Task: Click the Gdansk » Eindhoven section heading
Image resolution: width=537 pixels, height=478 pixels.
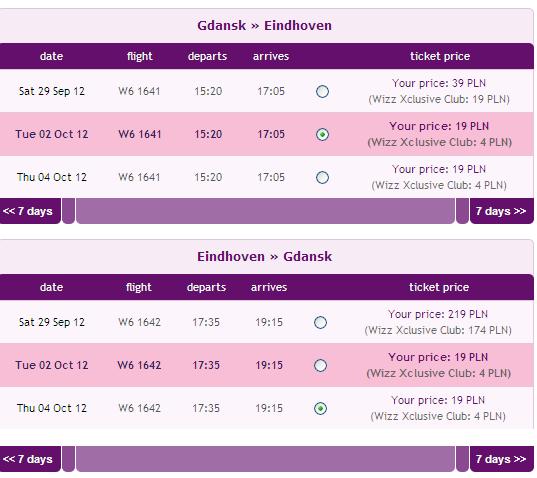Action: [264, 26]
